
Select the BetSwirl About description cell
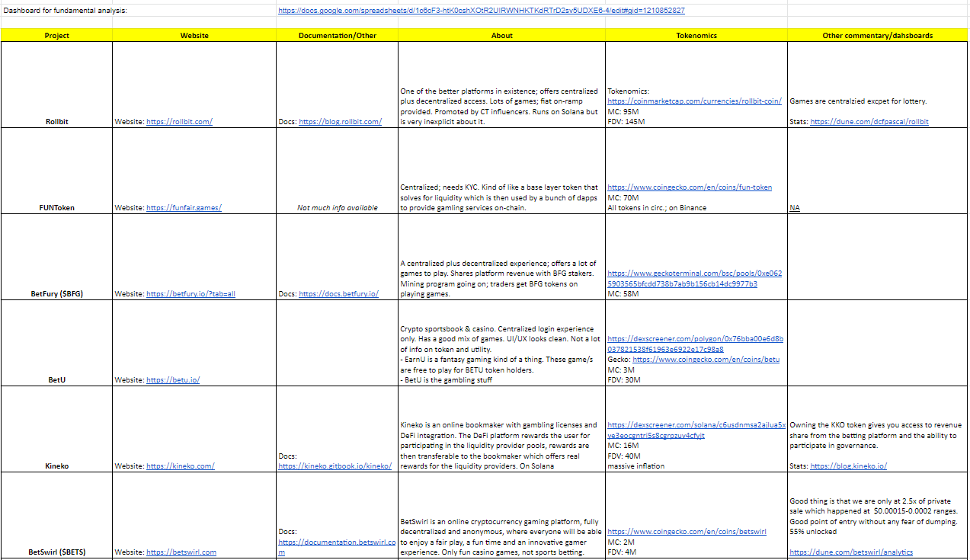tap(502, 516)
